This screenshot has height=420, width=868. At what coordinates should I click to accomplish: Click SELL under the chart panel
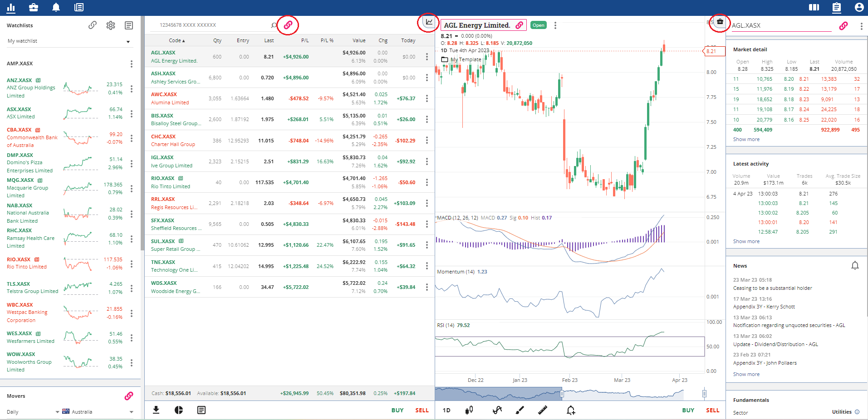(x=713, y=410)
